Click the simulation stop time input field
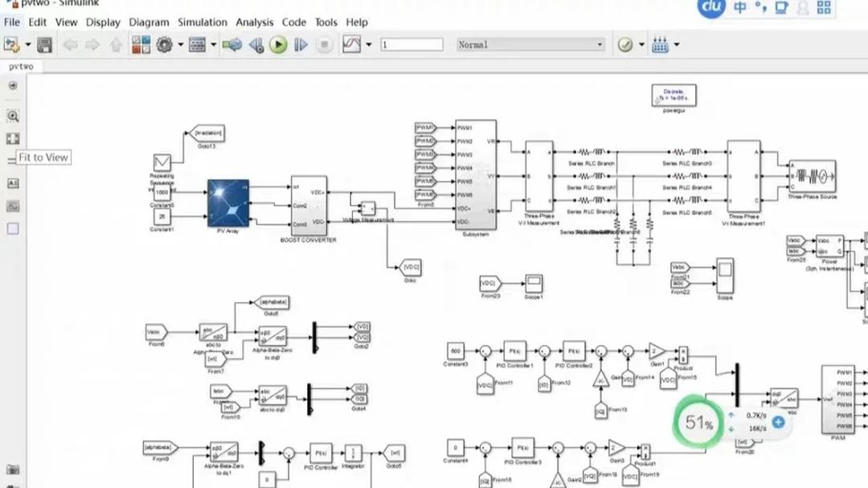This screenshot has height=488, width=868. click(411, 45)
